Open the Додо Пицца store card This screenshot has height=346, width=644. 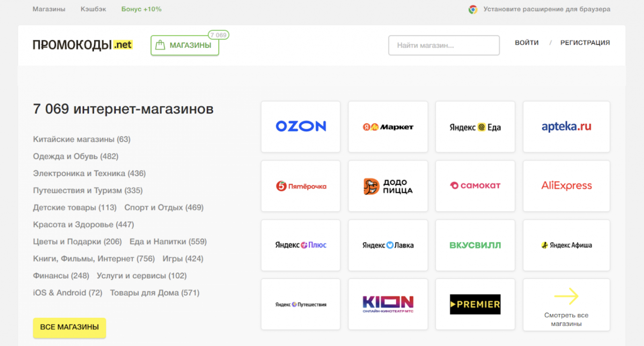click(x=388, y=186)
